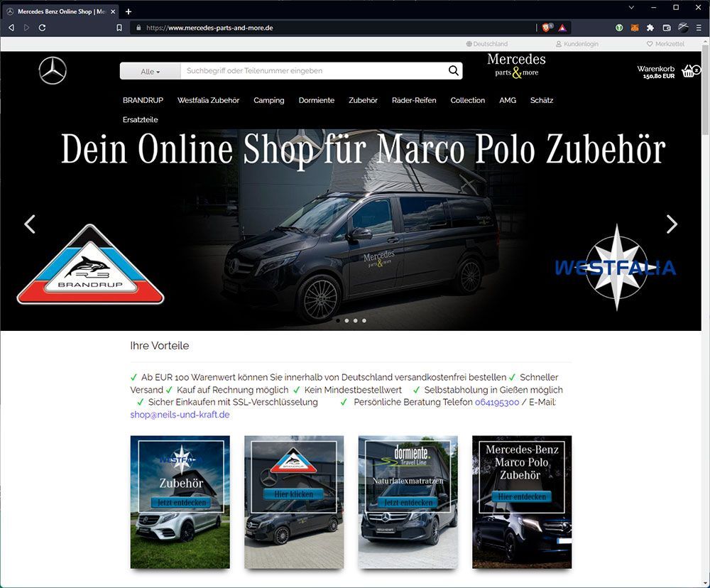Viewport: 710px width, 588px height.
Task: Select the first carousel dot indicator
Action: coord(338,321)
